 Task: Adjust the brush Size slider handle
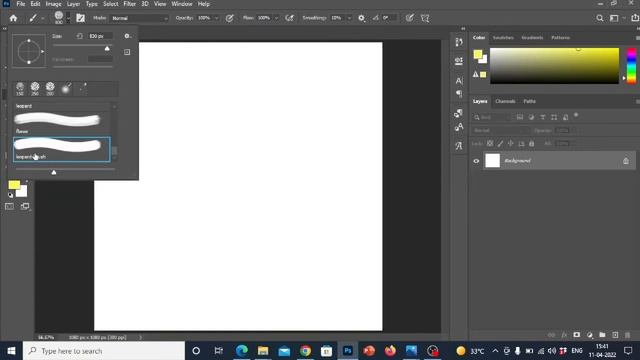click(x=107, y=48)
